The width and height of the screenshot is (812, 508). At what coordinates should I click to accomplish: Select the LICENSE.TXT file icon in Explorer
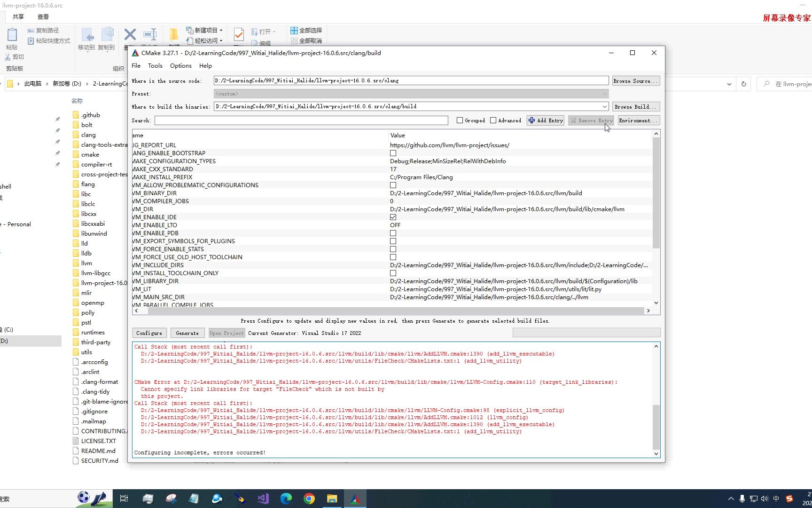76,441
